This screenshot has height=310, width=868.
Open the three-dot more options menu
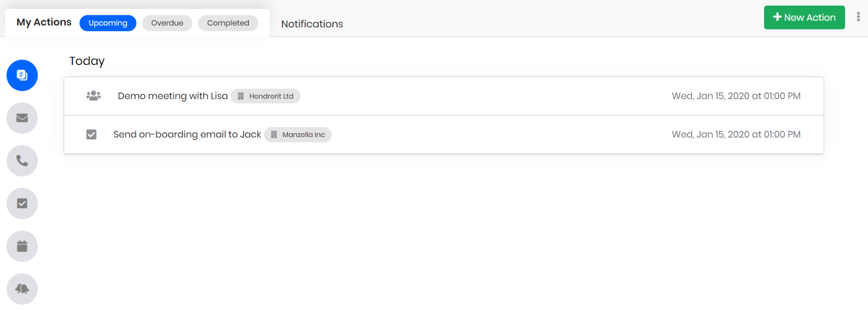tap(858, 17)
